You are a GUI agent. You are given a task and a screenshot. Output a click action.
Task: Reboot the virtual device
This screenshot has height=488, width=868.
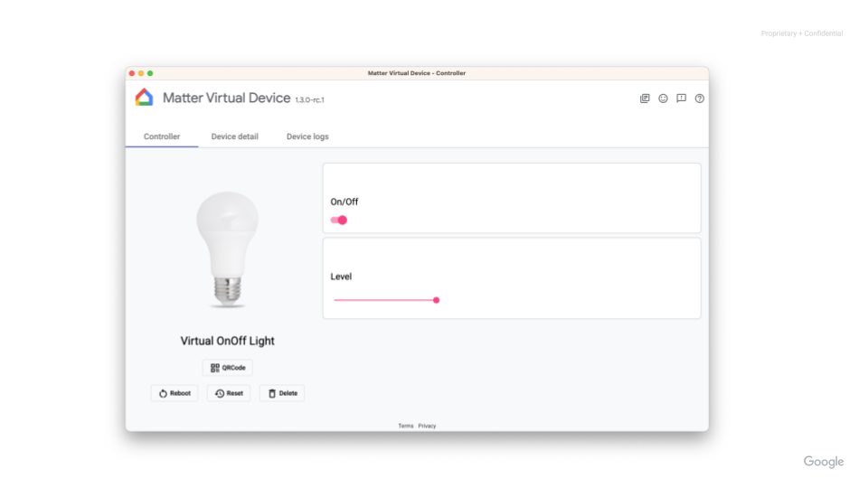tap(175, 393)
